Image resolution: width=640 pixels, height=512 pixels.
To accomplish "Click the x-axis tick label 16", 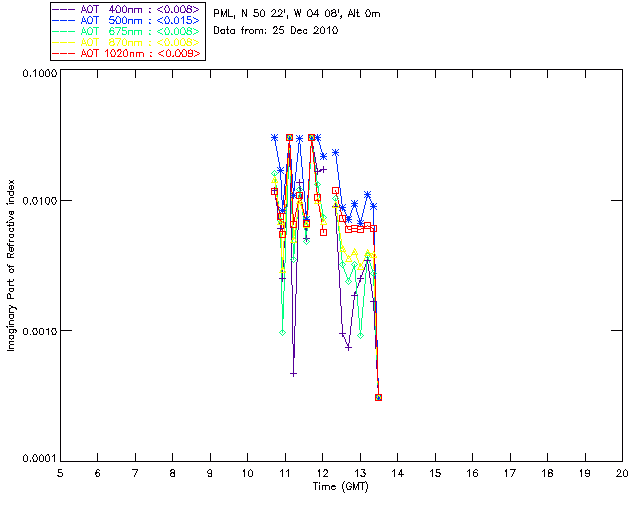I will pos(473,473).
